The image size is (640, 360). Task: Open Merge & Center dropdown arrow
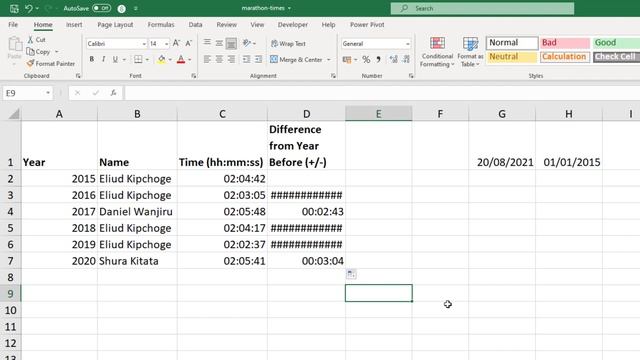tap(329, 60)
